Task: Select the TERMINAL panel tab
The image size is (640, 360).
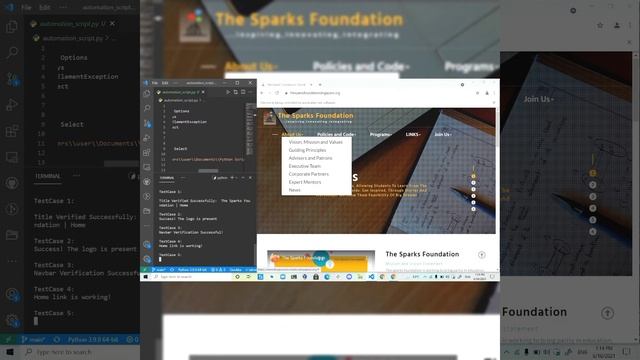Action: [x=167, y=178]
